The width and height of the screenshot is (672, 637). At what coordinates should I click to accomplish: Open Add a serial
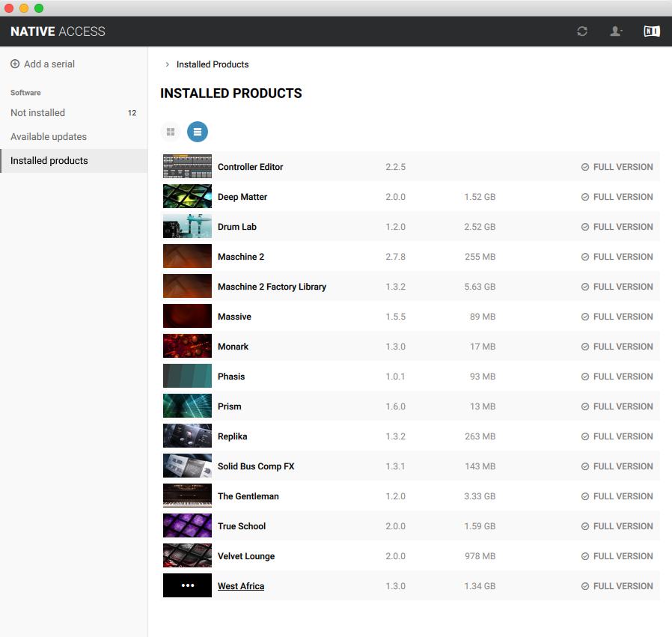tap(43, 64)
